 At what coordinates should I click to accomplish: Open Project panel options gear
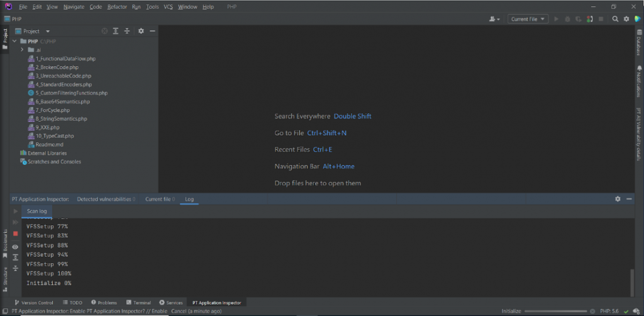point(141,31)
